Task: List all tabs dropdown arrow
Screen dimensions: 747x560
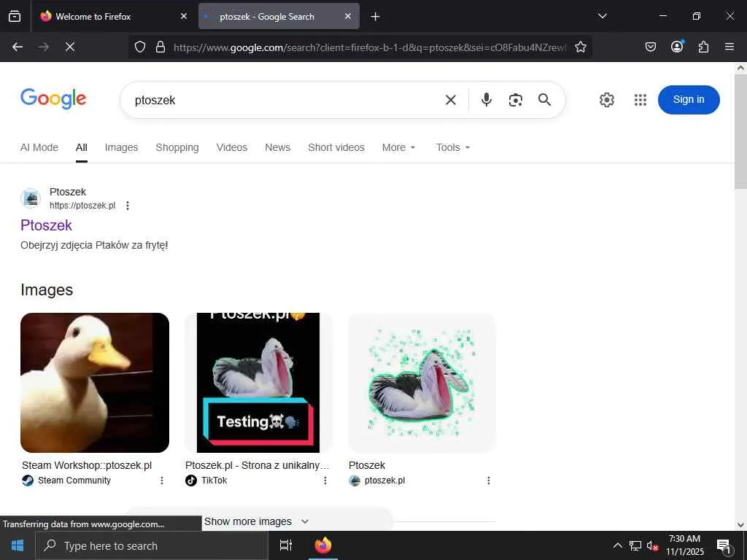Action: click(602, 16)
